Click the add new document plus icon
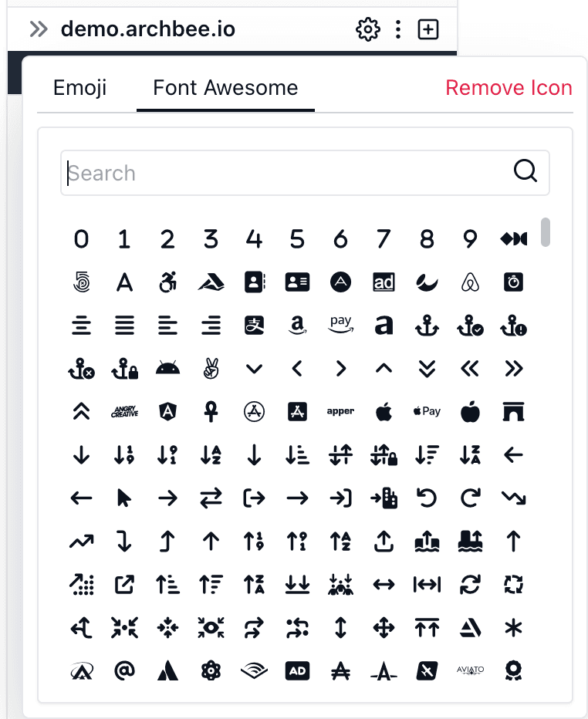This screenshot has height=719, width=588. (428, 29)
